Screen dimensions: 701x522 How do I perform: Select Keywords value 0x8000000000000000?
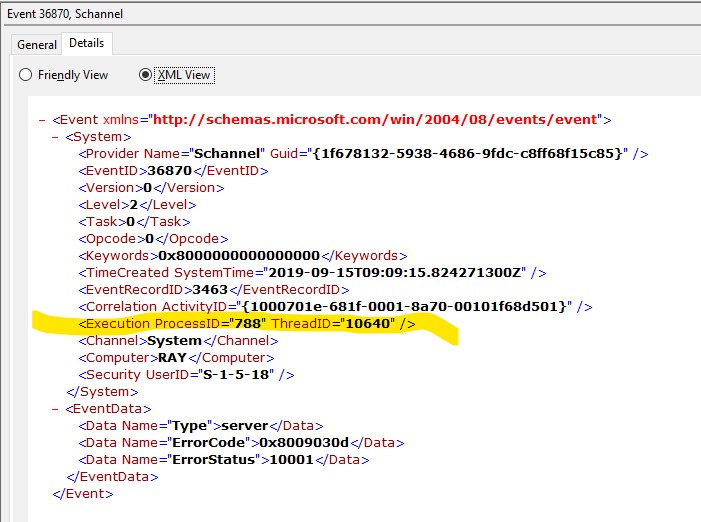pos(239,256)
